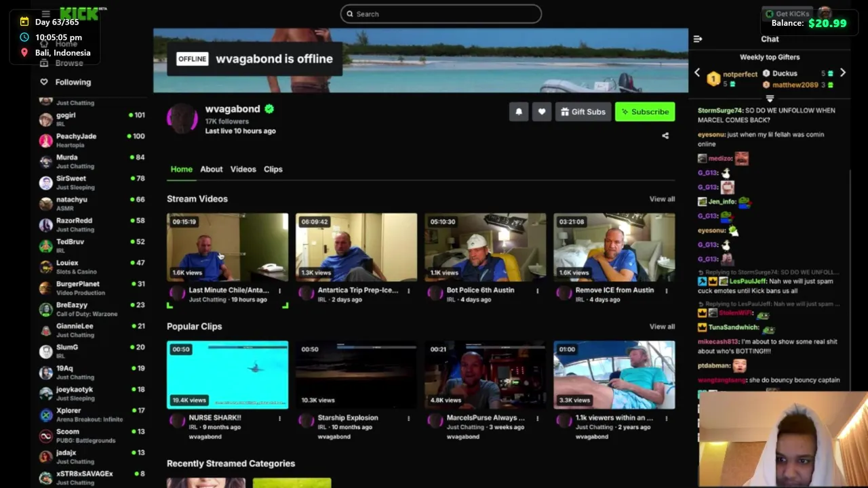Screen dimensions: 868x488
Task: Open jadajx channel in sidebar
Action: point(92,456)
